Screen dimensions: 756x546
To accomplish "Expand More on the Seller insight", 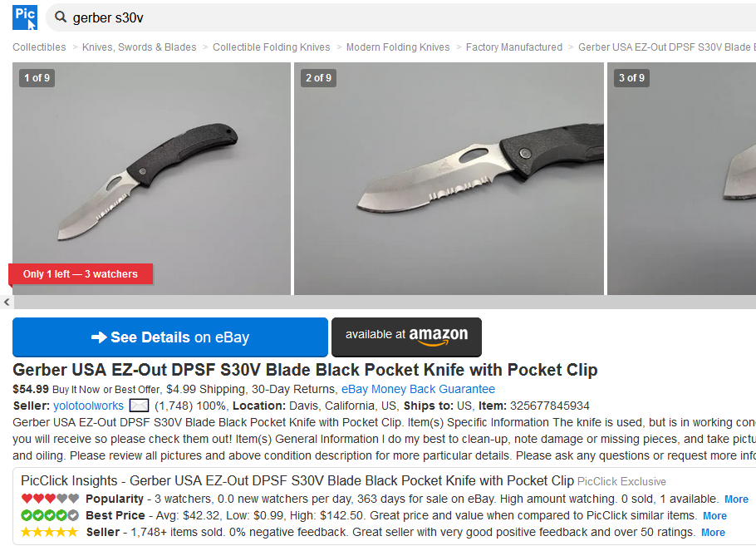I will point(713,533).
